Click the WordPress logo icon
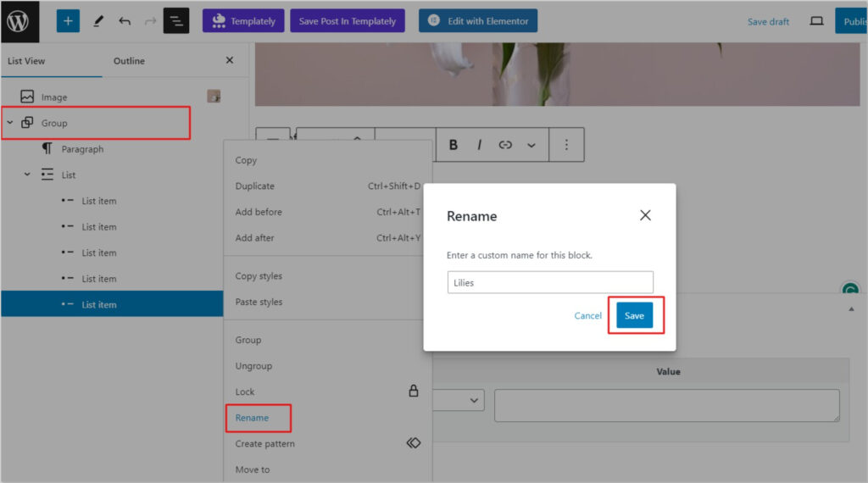The width and height of the screenshot is (868, 483). (19, 21)
